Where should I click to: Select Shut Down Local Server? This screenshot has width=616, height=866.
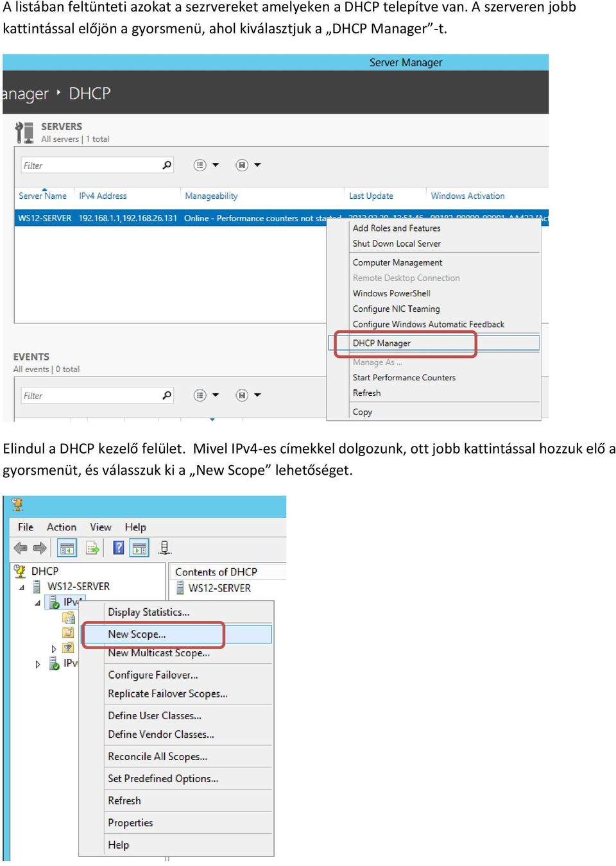tap(397, 244)
